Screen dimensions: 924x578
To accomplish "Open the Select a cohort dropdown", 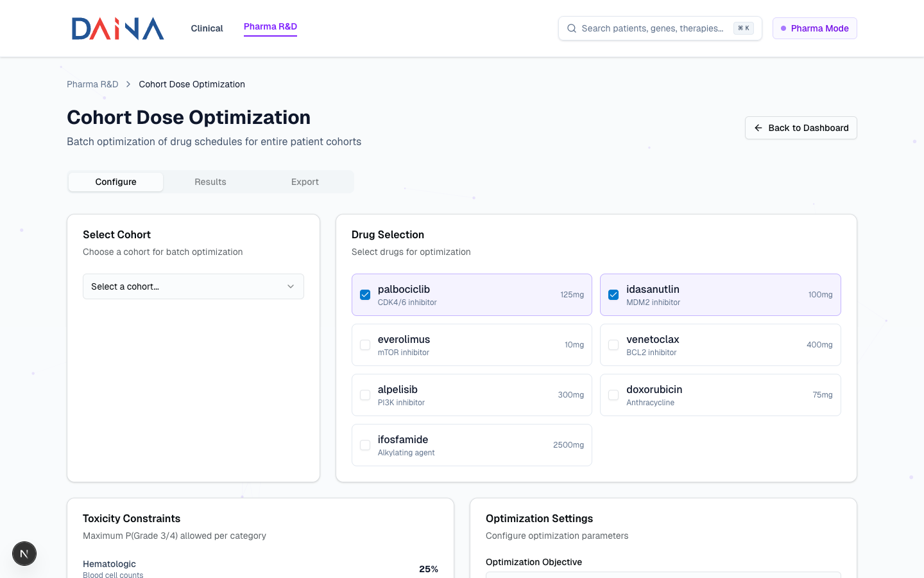I will 193,286.
